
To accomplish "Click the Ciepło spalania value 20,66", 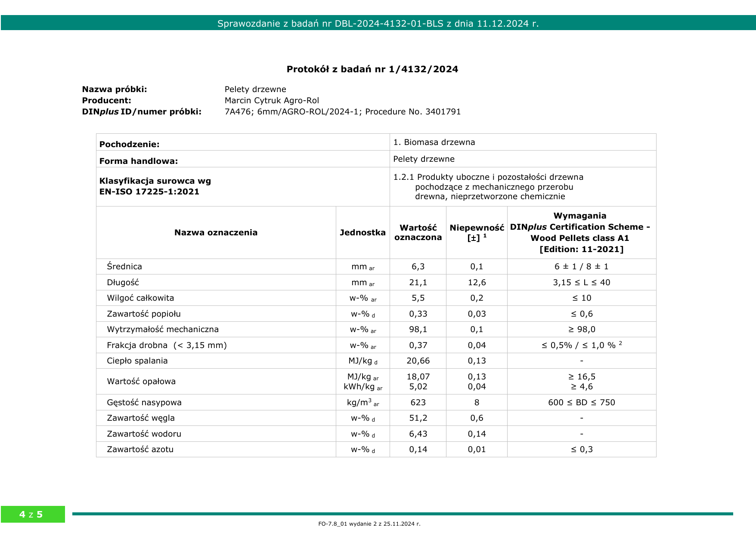I will (418, 361).
